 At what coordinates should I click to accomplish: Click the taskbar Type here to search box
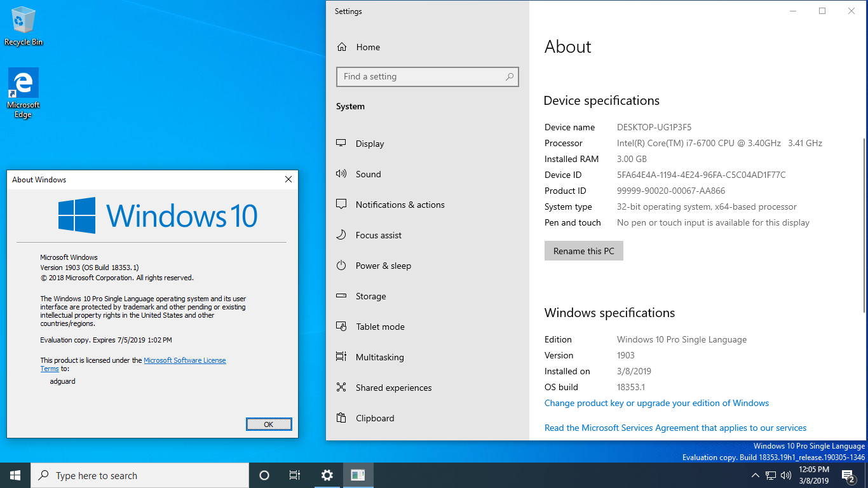[x=140, y=475]
